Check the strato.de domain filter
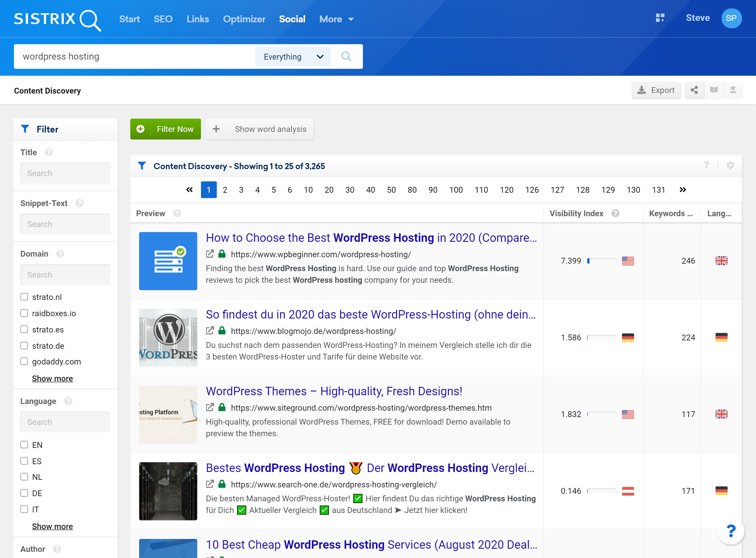The image size is (756, 558). point(24,346)
